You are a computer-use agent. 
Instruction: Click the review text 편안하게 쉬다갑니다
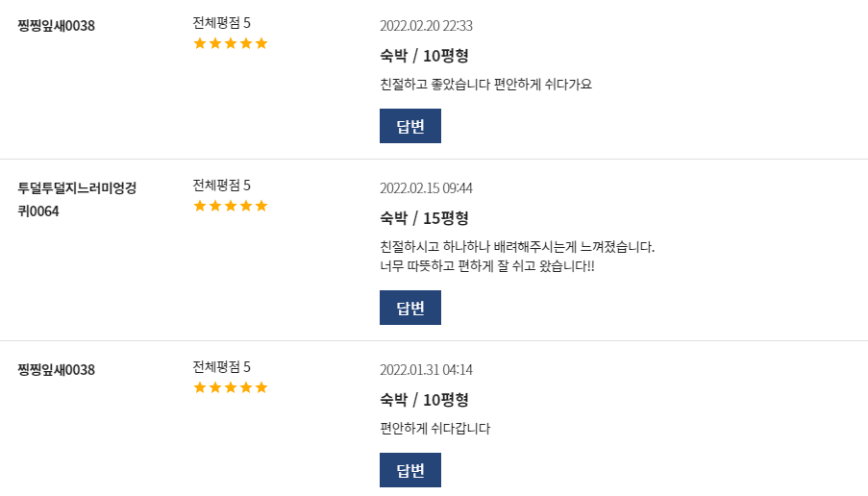435,429
